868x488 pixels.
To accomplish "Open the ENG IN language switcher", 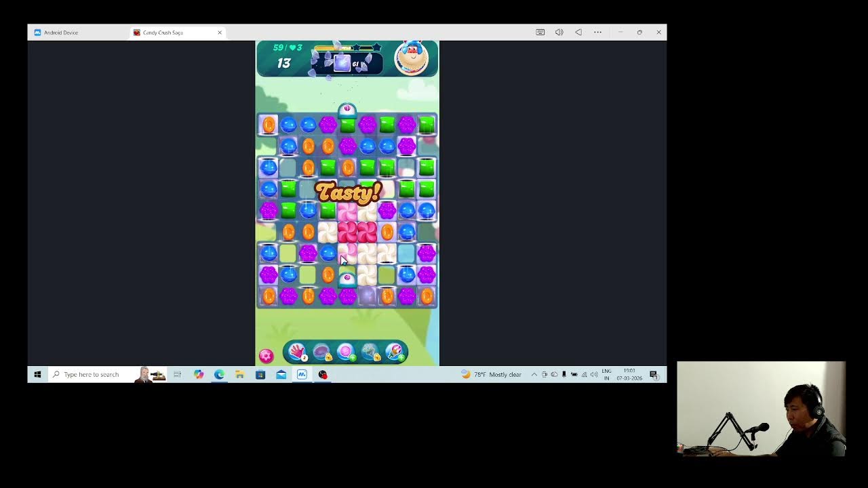I will tap(607, 374).
